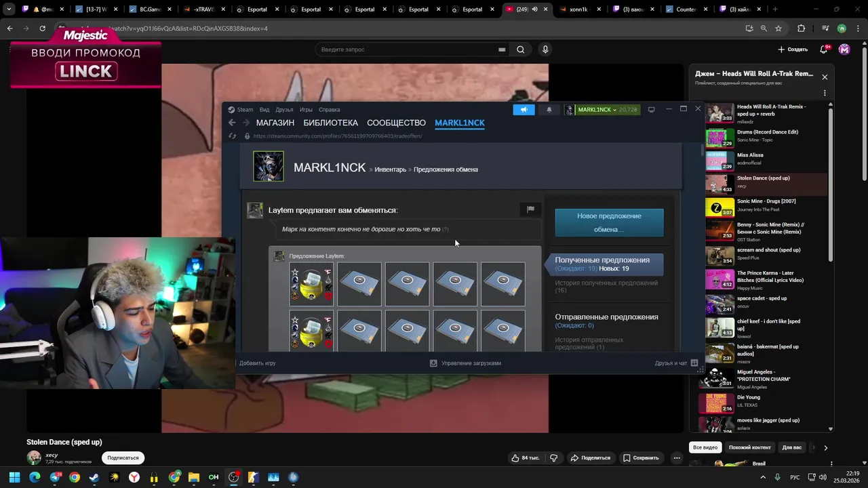Screen dimensions: 868x488
Task: Click the Создать button on YouTube
Action: pyautogui.click(x=793, y=49)
